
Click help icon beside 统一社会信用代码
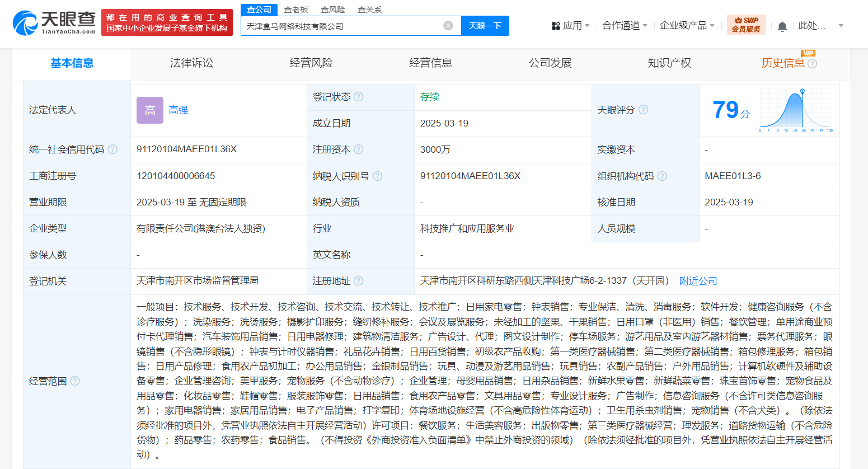112,149
